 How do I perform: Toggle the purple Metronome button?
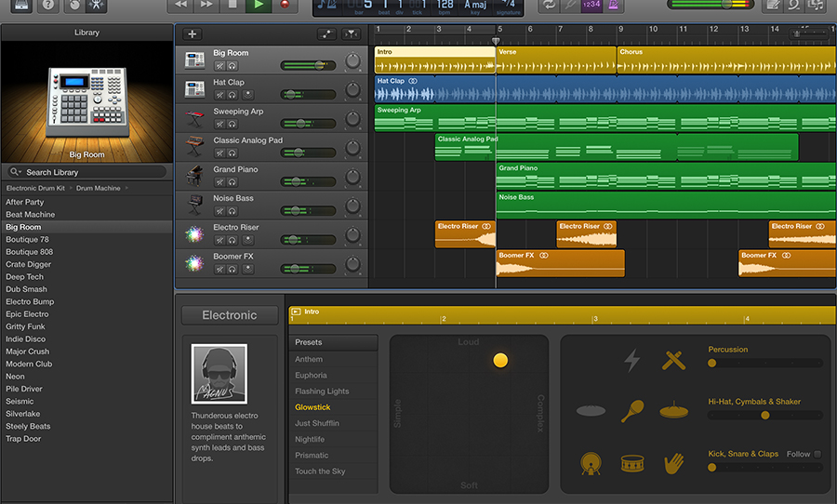point(614,5)
